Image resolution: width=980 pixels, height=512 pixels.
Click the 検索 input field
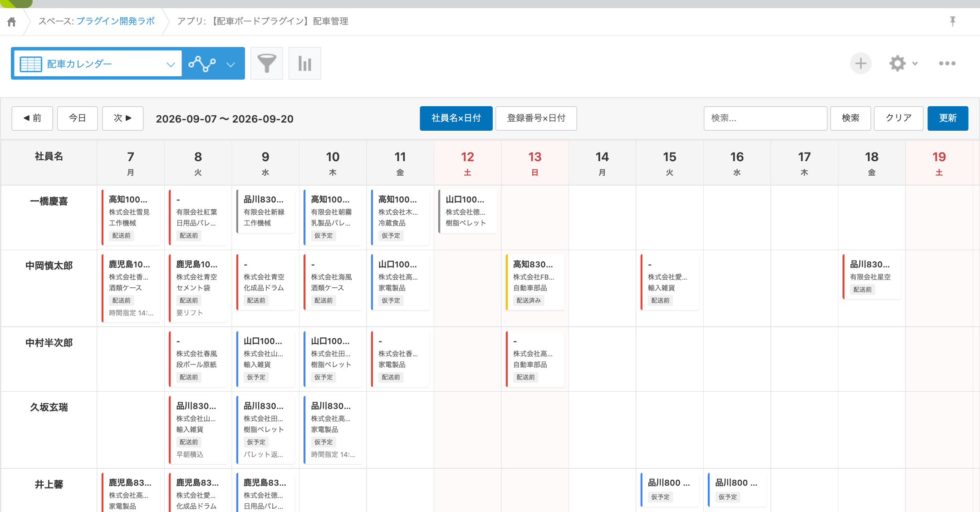pos(765,118)
